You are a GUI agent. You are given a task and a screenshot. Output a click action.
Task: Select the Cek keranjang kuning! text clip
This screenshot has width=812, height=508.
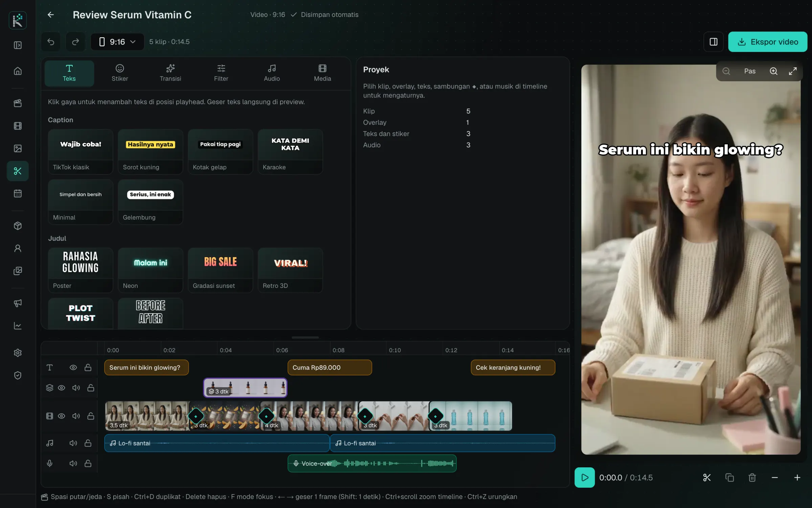[x=513, y=367]
